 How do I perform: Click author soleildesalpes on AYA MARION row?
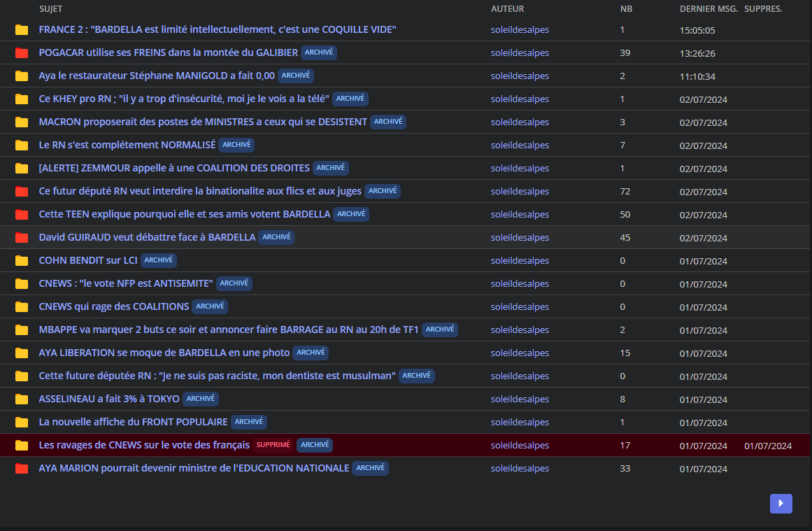click(520, 468)
